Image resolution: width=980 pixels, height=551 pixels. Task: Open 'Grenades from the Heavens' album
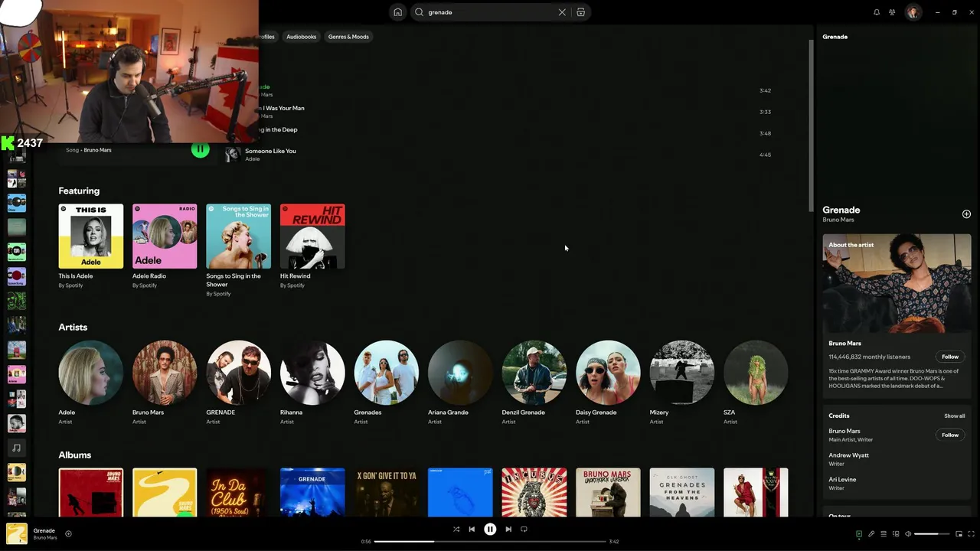(682, 492)
